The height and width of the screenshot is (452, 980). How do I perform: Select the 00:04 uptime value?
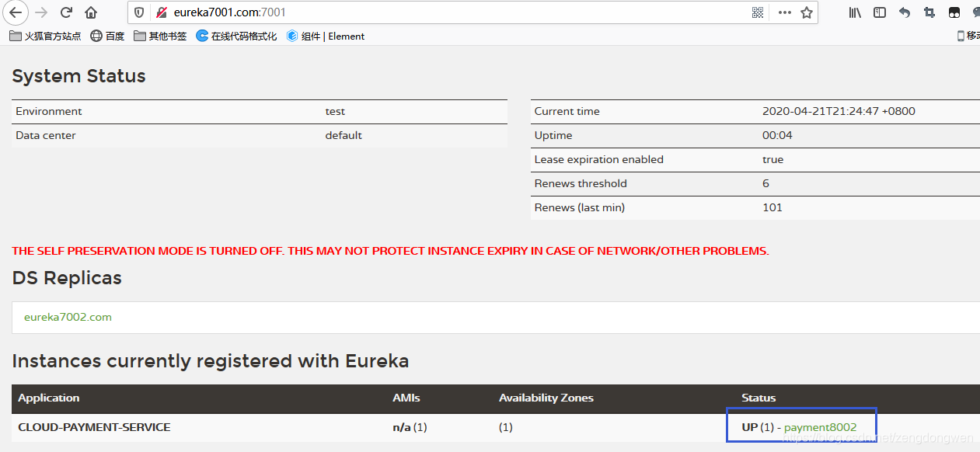(777, 135)
